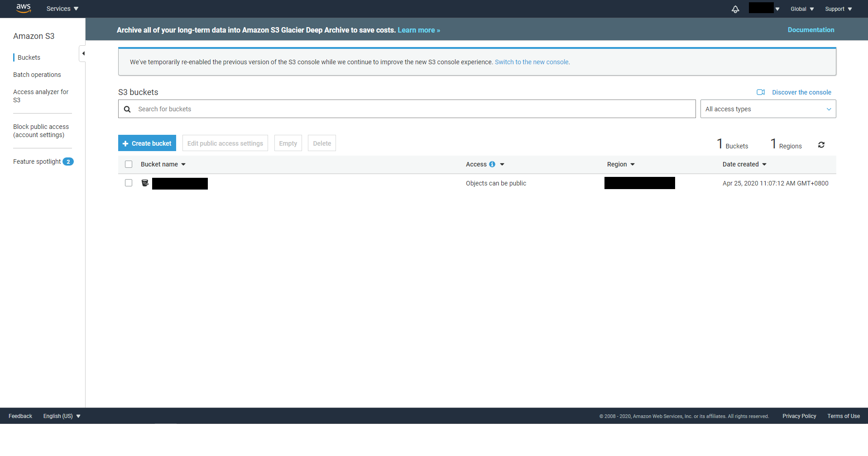
Task: Open the English (US) language selector
Action: coord(62,416)
